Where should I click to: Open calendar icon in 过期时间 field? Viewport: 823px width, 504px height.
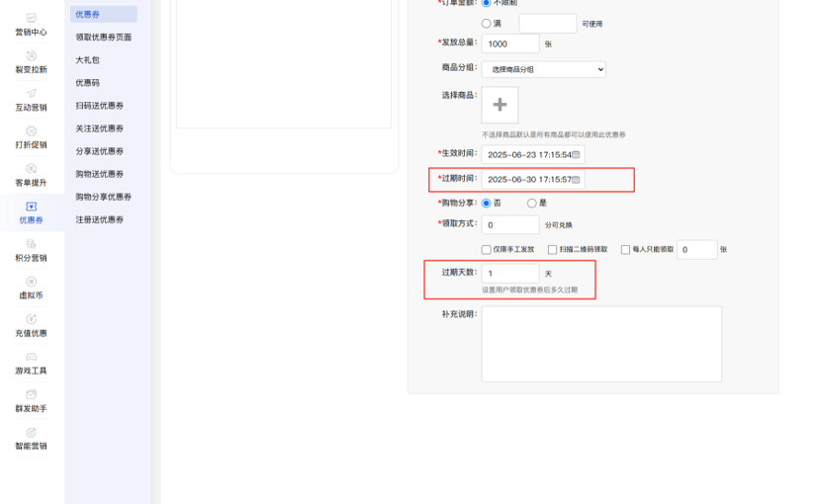click(x=576, y=179)
